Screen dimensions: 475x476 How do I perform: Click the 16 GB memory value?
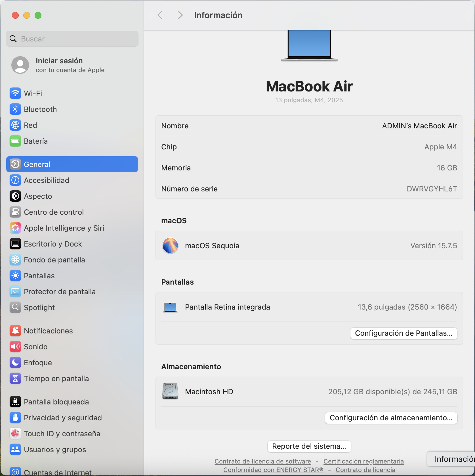click(447, 168)
